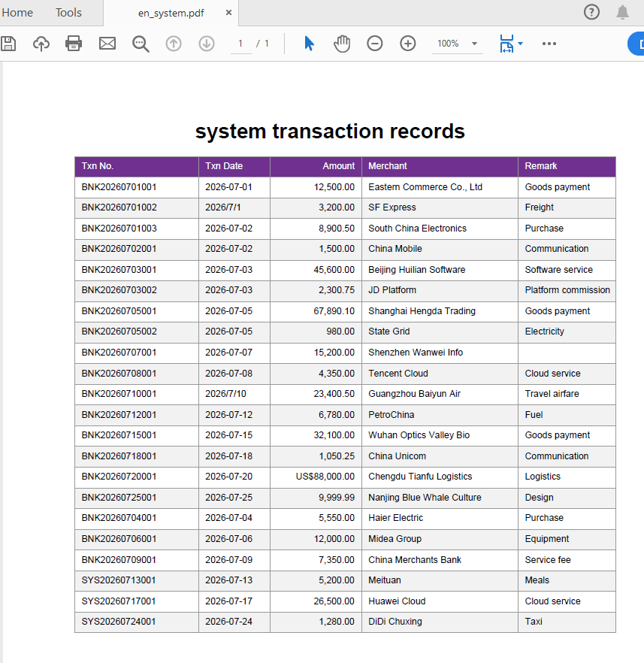Switch to the Home tab

coord(17,13)
